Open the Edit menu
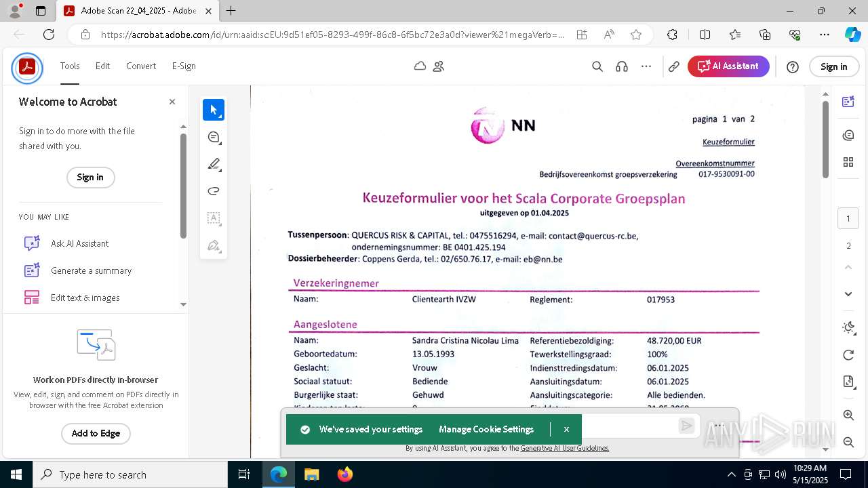 102,66
